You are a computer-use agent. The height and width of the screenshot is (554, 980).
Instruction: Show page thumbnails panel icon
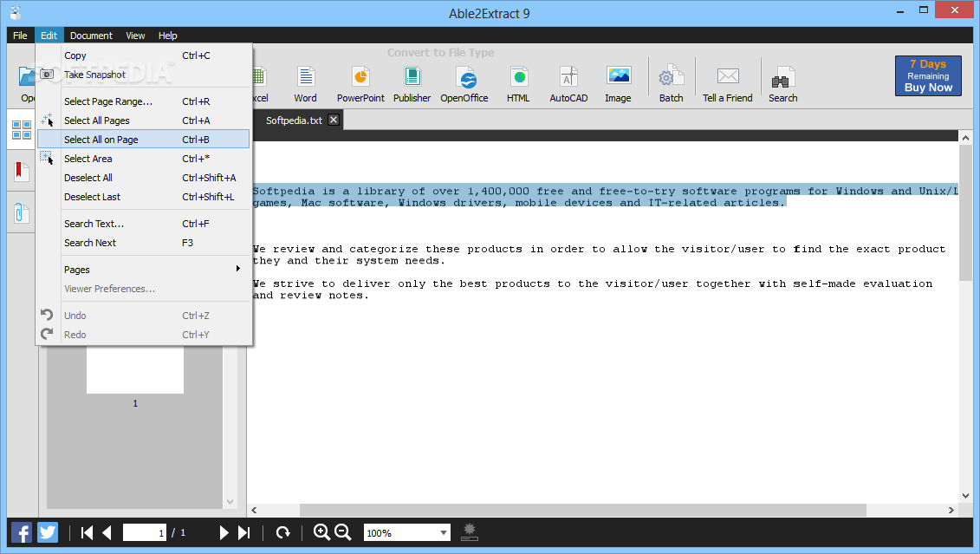[x=22, y=130]
